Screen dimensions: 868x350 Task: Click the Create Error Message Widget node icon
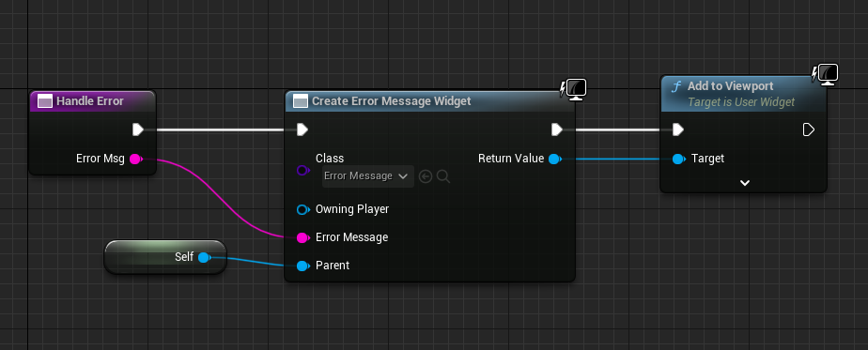point(300,101)
